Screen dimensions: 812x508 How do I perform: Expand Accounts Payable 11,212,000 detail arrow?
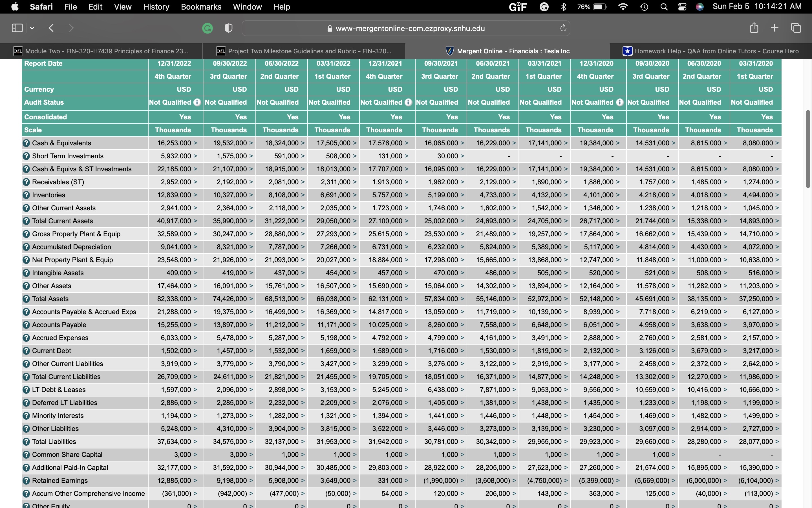[303, 325]
